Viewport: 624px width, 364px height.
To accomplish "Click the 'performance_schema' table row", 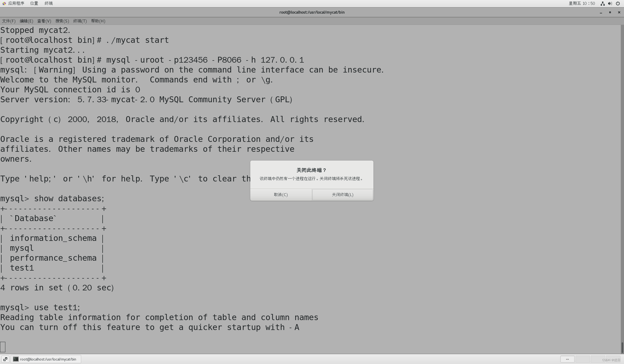I will coord(52,258).
